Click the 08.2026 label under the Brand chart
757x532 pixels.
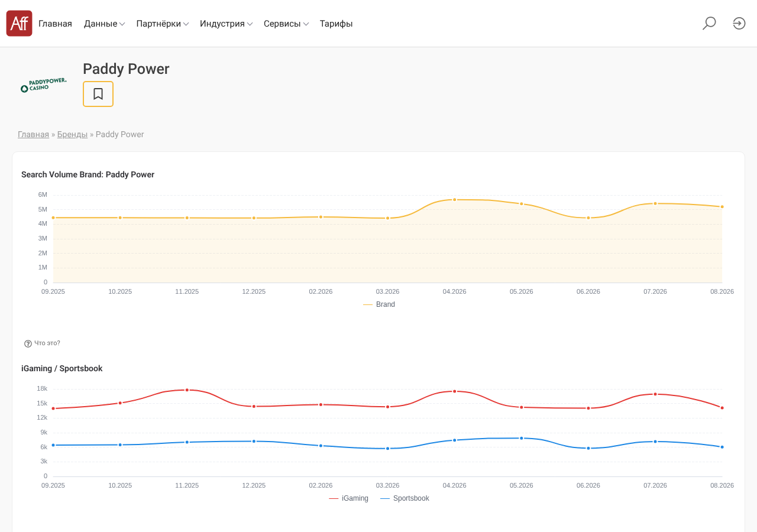[x=722, y=291]
